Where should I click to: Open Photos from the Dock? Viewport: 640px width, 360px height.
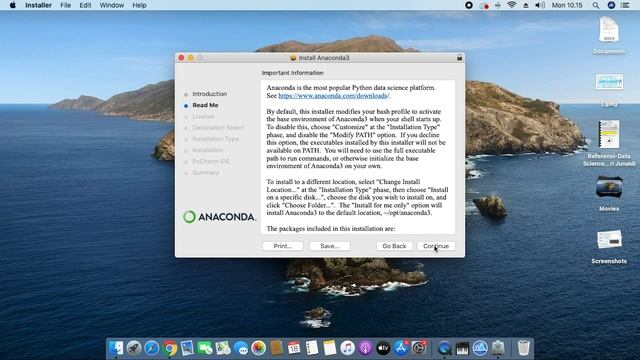(258, 348)
